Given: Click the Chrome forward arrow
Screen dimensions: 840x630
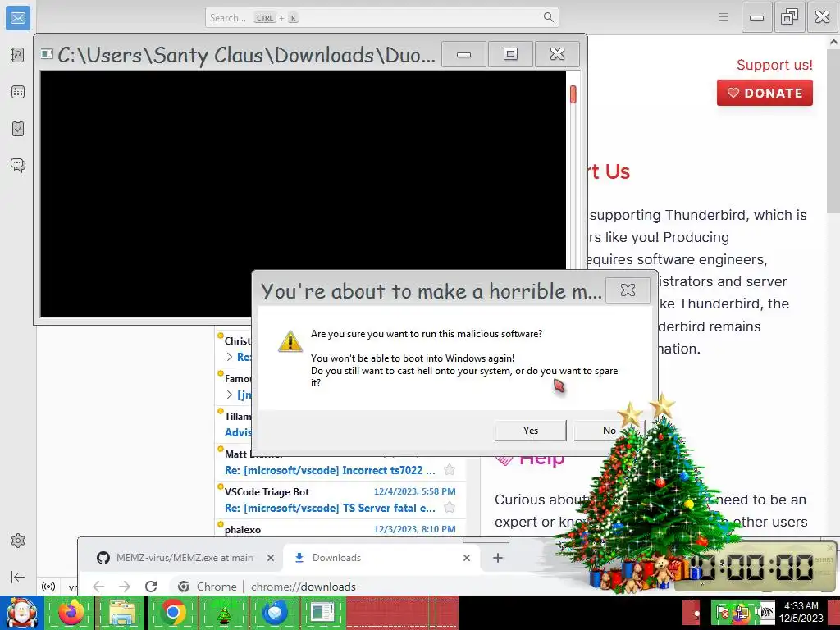Looking at the screenshot, I should pos(125,587).
